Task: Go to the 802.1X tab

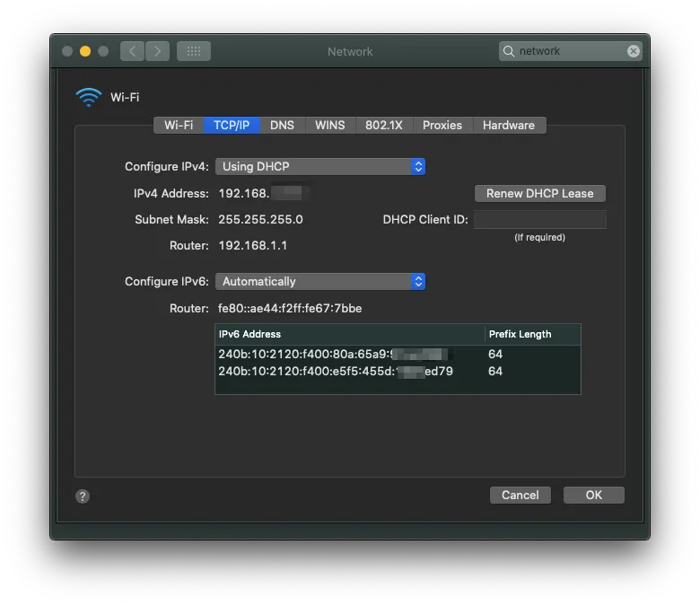Action: click(x=383, y=125)
